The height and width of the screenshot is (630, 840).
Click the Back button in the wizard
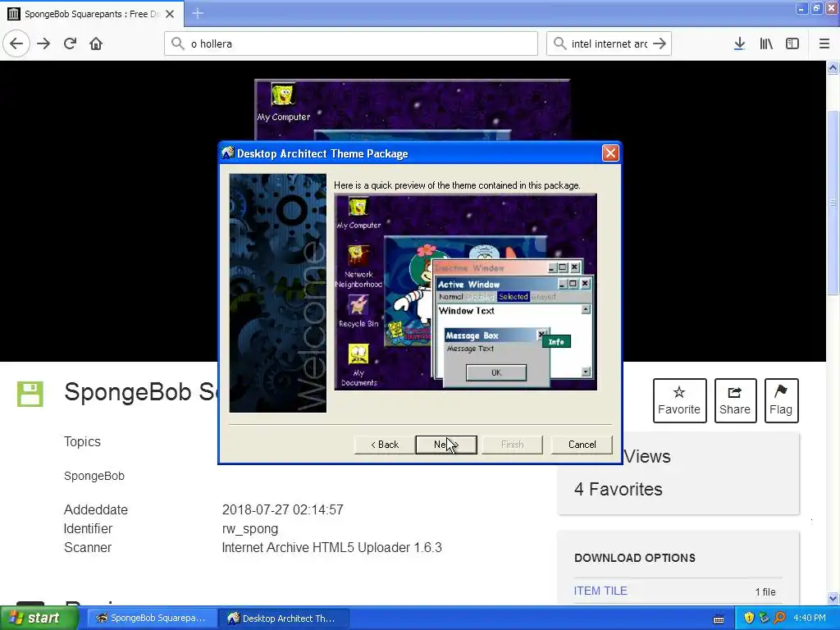[x=385, y=444]
